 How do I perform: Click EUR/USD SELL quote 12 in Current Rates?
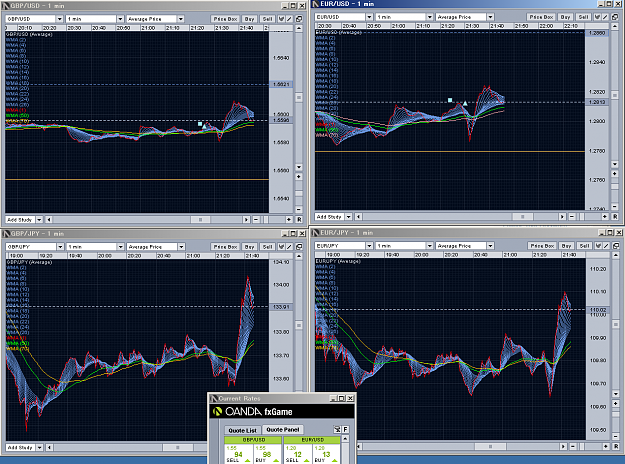[x=297, y=454]
